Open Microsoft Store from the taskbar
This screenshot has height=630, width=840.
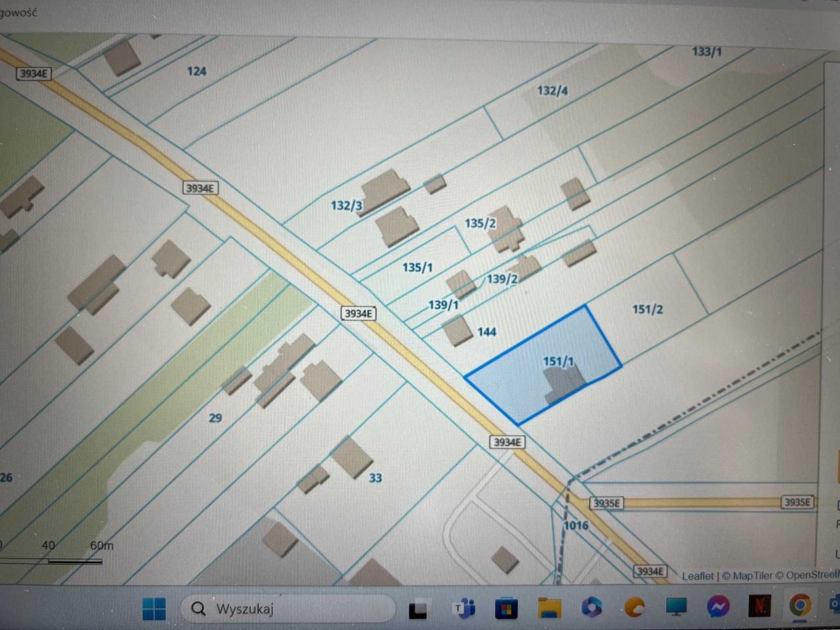click(x=505, y=608)
